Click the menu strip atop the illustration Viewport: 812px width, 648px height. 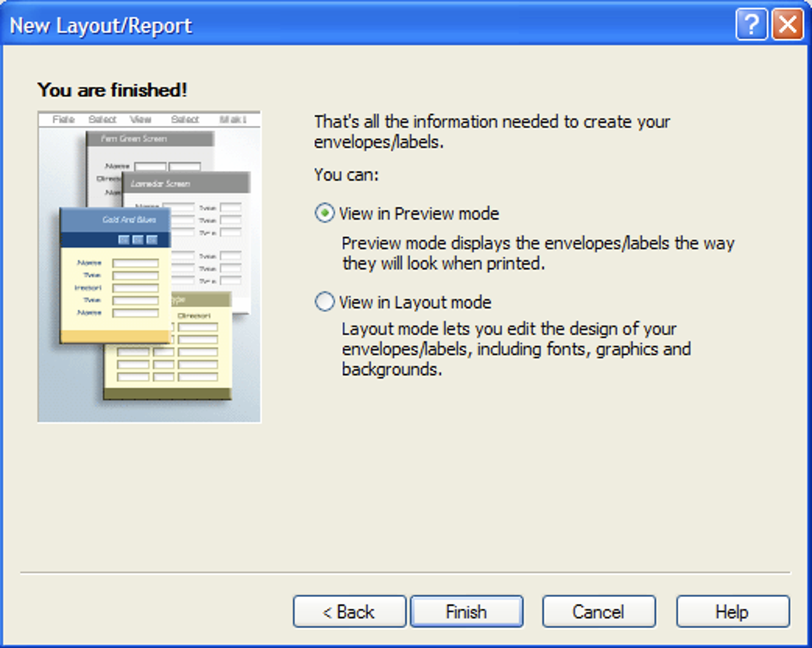coord(149,119)
